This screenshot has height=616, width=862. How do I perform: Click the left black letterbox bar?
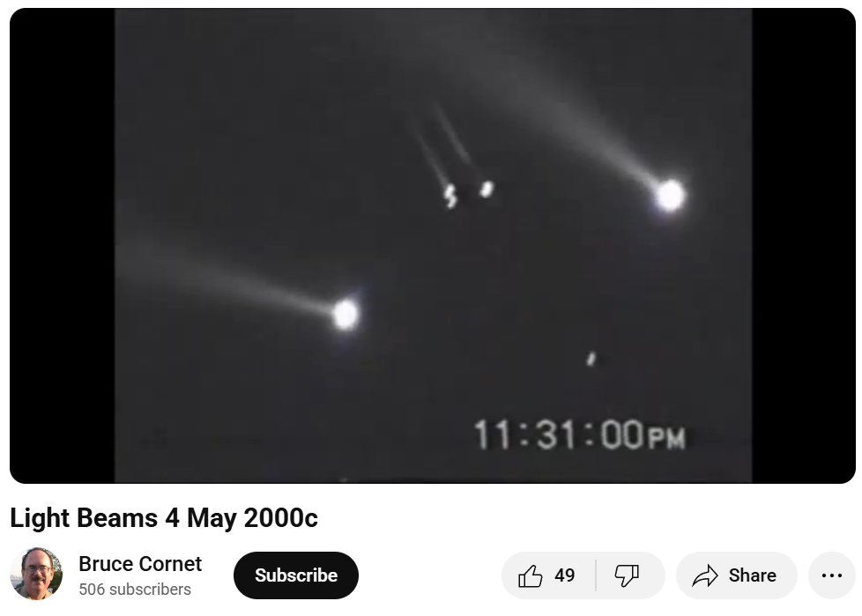pos(62,246)
